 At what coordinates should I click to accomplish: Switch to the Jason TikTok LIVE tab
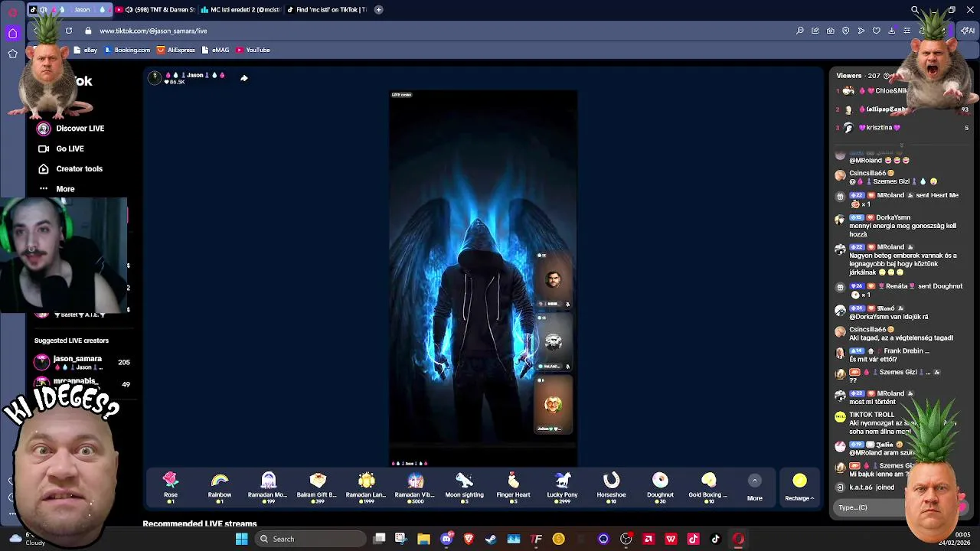[x=69, y=10]
